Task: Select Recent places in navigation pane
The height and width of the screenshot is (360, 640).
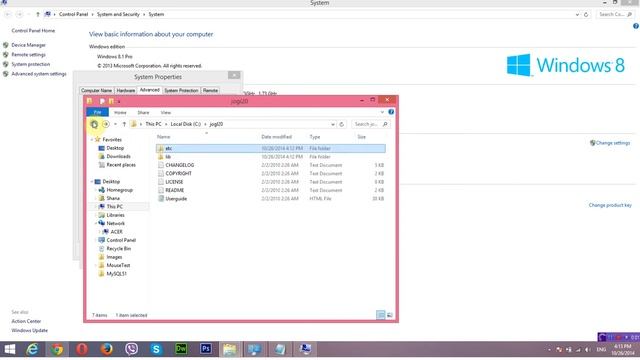Action: [121, 165]
